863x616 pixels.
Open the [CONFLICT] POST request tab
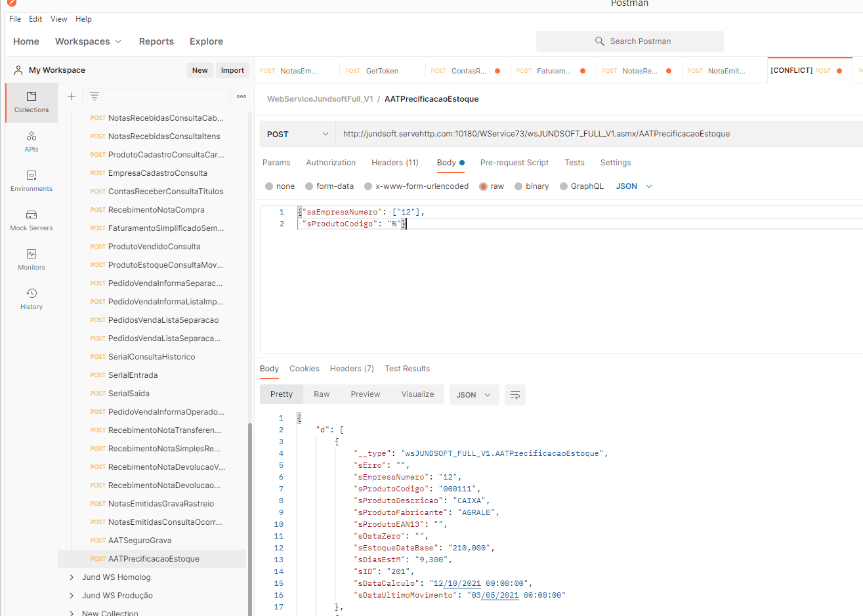click(x=809, y=70)
